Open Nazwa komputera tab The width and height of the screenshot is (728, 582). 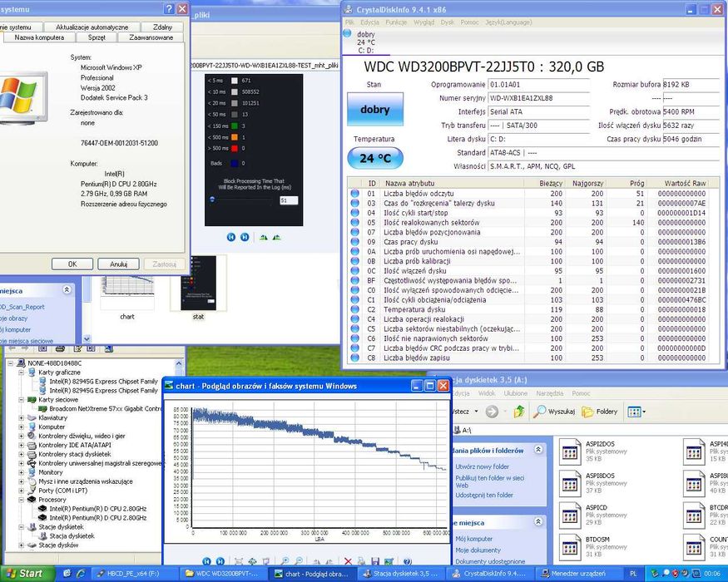(x=39, y=37)
